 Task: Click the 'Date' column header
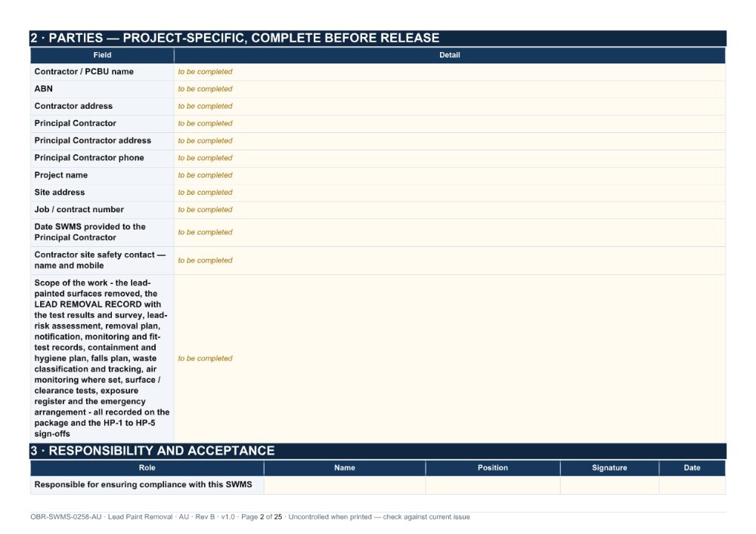pos(692,468)
